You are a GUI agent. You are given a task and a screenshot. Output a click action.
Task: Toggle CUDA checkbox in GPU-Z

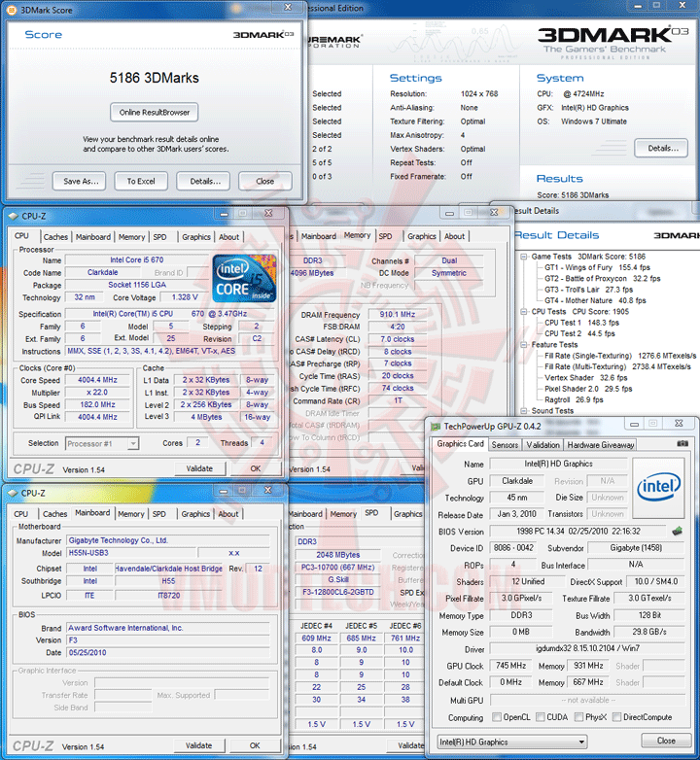click(540, 717)
